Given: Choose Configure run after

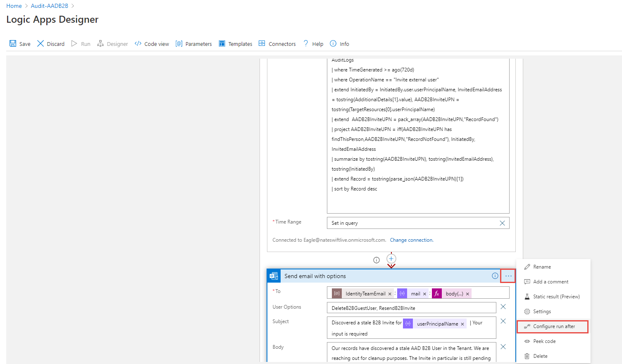Looking at the screenshot, I should 553,326.
